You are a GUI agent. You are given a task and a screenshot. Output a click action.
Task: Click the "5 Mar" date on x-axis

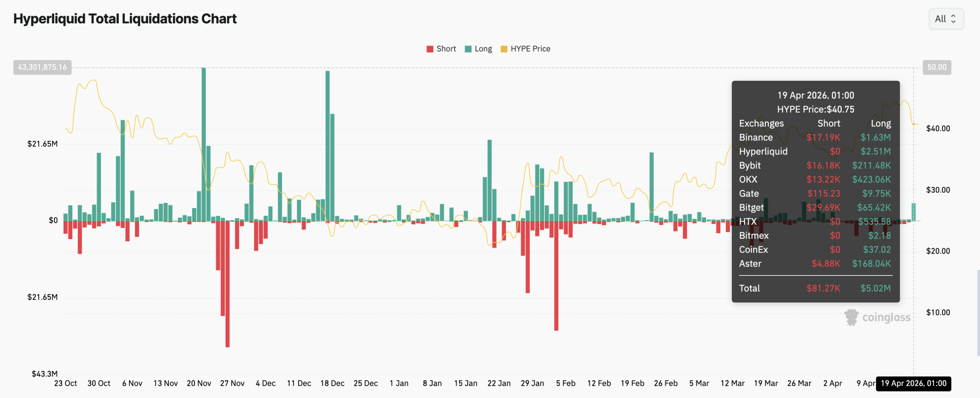(699, 383)
